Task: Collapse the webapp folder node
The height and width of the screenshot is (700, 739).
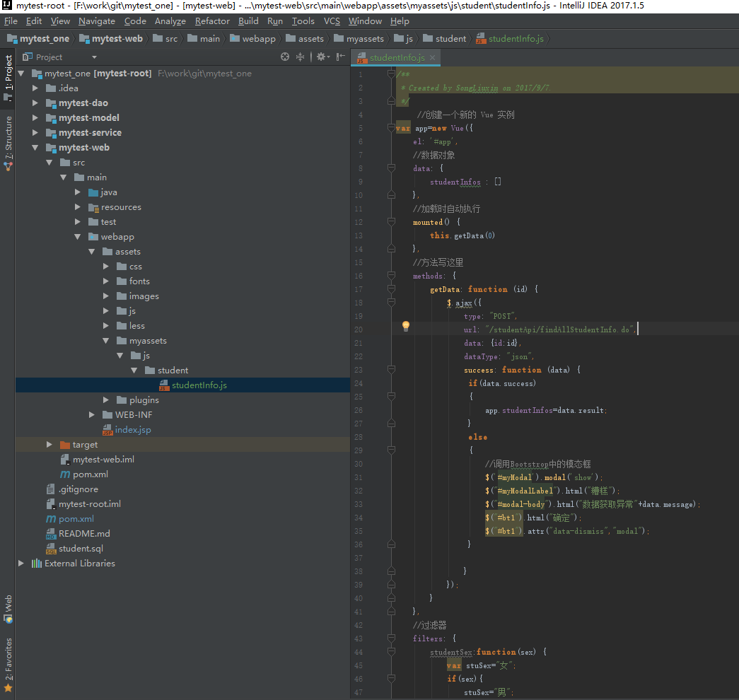Action: pyautogui.click(x=78, y=237)
